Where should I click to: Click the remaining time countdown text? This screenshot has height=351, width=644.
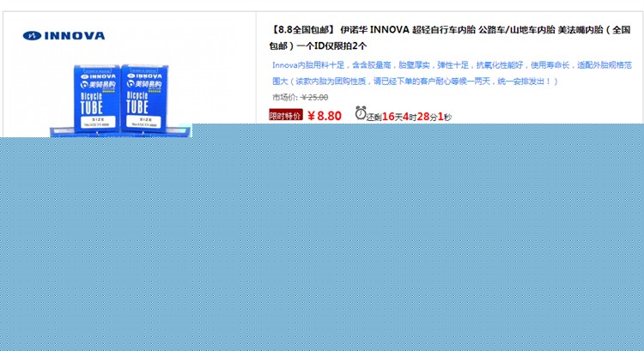409,117
